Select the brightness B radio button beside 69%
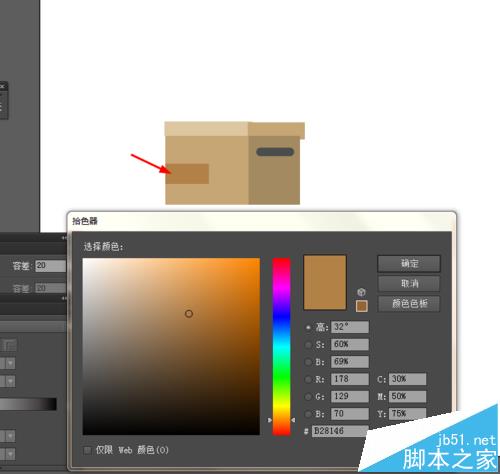This screenshot has width=500, height=474. pyautogui.click(x=308, y=362)
